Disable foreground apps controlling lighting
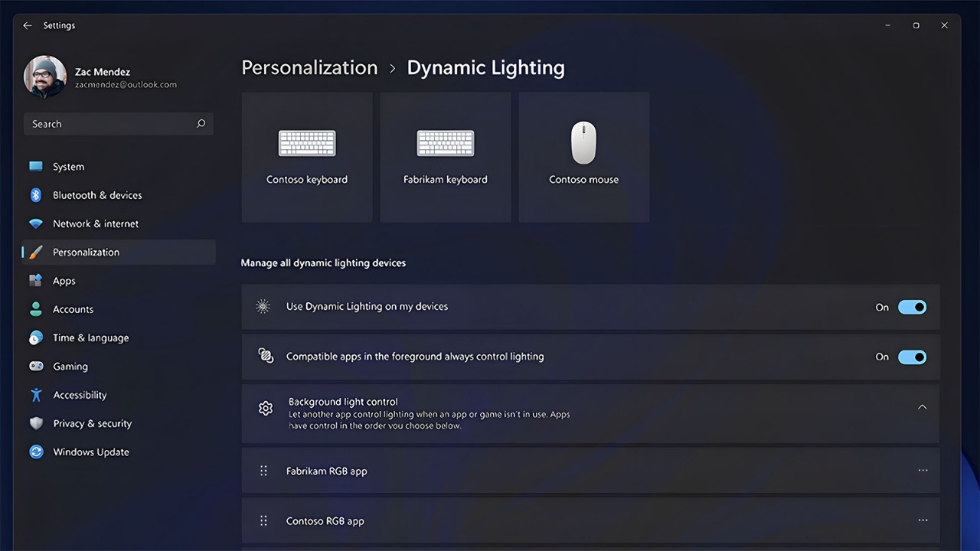Screen dimensions: 980x551 point(912,357)
